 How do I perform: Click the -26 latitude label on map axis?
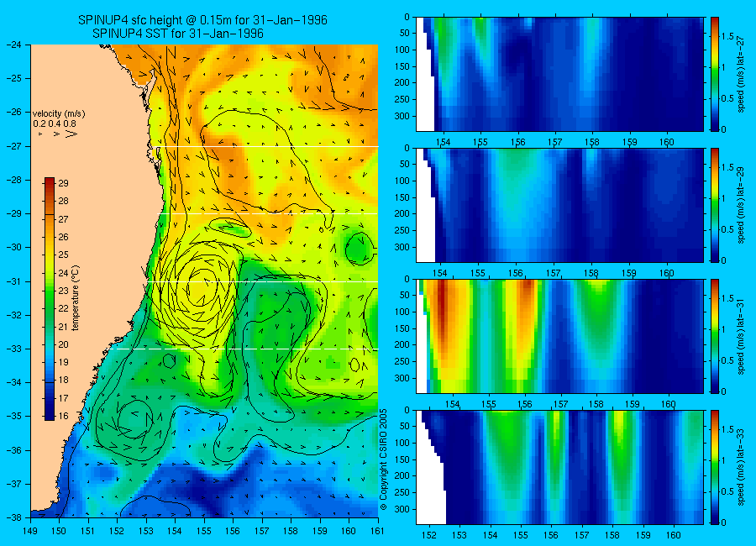tap(13, 112)
